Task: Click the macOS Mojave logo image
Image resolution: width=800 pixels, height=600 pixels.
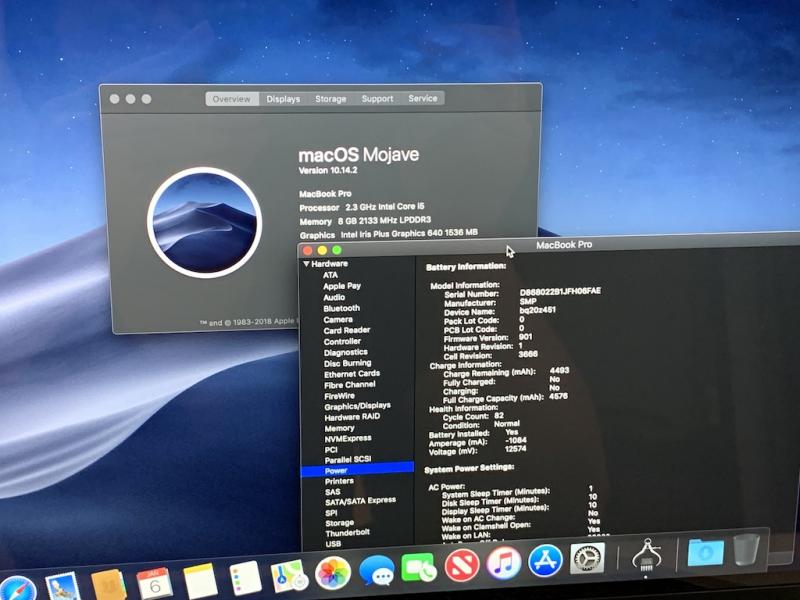Action: pyautogui.click(x=205, y=222)
